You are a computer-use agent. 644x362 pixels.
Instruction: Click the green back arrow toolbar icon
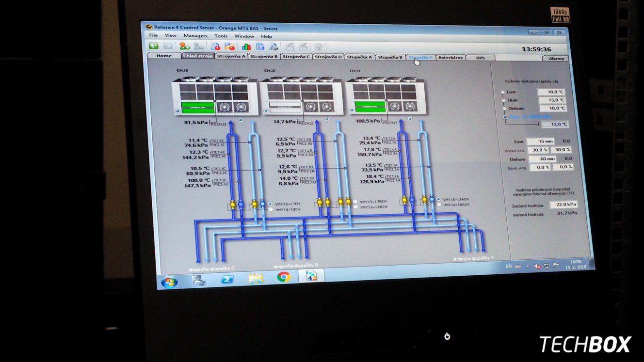click(154, 46)
